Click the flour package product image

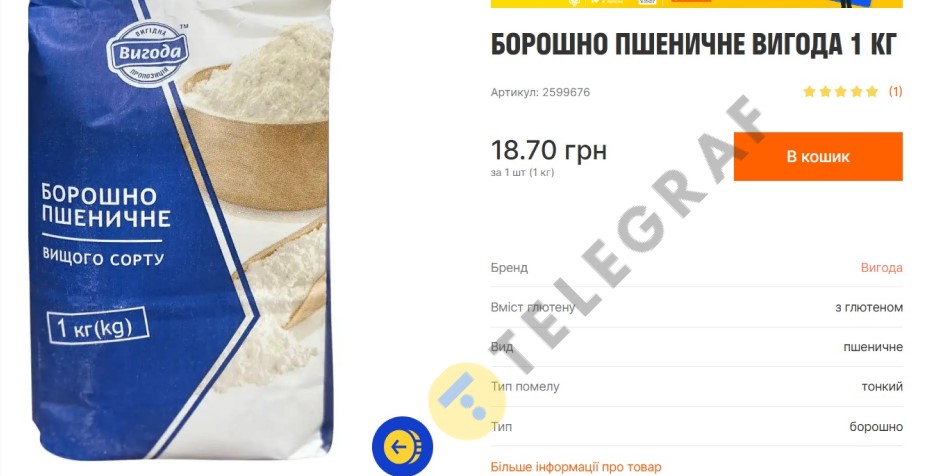coord(181,230)
